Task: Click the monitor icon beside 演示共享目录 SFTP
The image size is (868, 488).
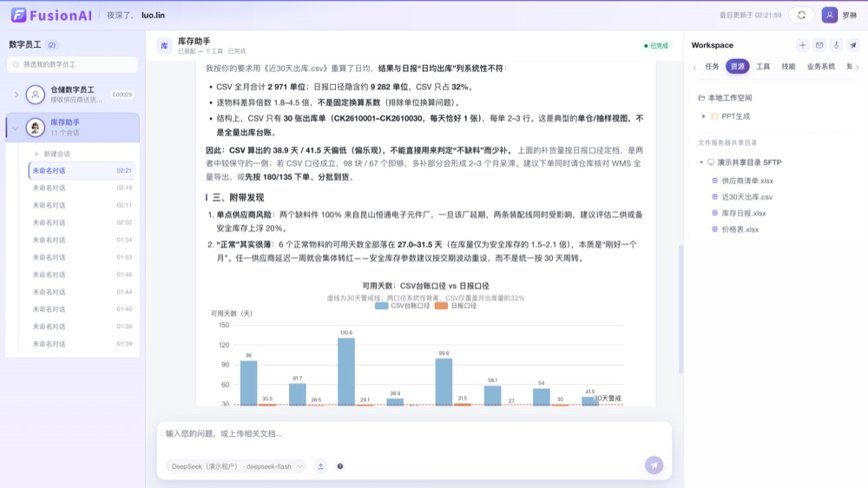Action: [x=711, y=162]
